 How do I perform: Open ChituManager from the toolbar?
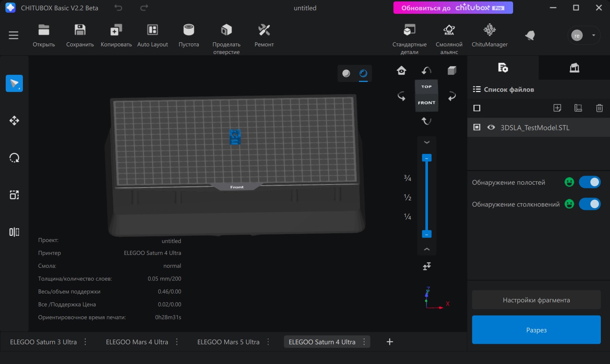point(489,30)
